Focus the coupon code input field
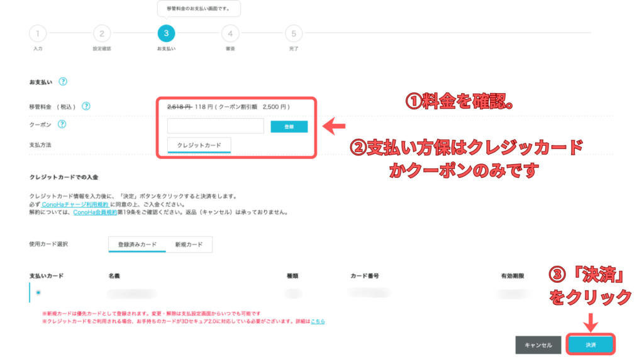The height and width of the screenshot is (362, 644). point(215,126)
